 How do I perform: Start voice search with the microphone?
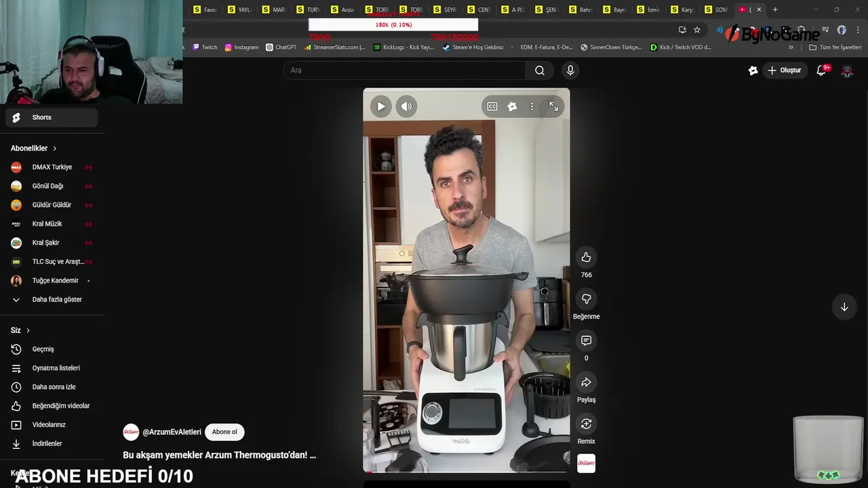coord(570,70)
